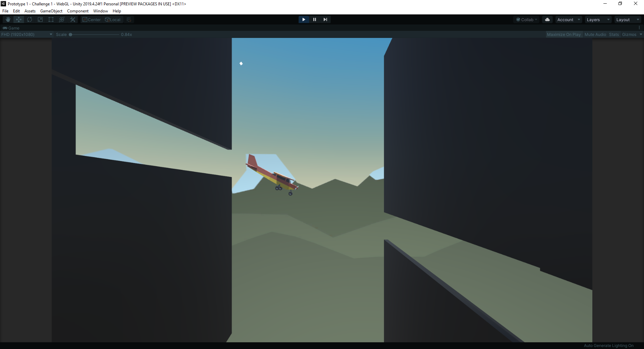
Task: Toggle handle rotation Local
Action: tap(113, 19)
